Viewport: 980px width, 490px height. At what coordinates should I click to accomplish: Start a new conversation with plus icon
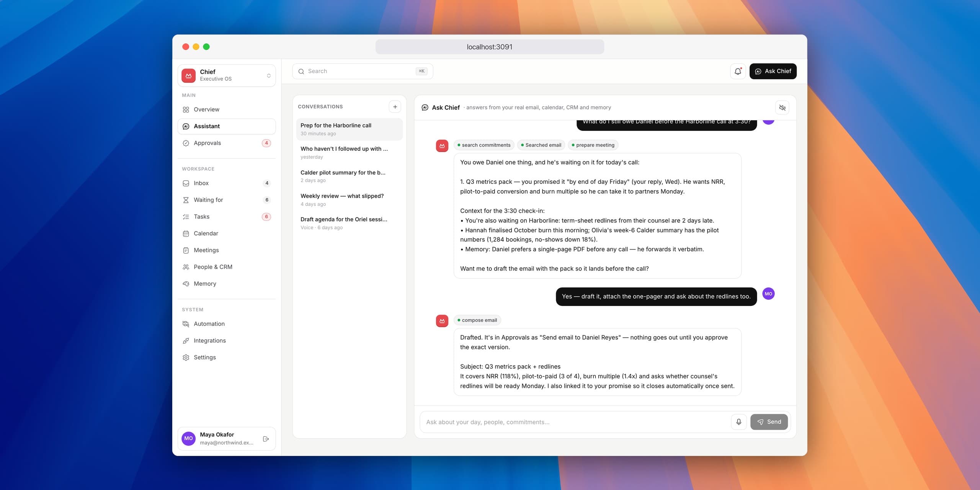(395, 107)
